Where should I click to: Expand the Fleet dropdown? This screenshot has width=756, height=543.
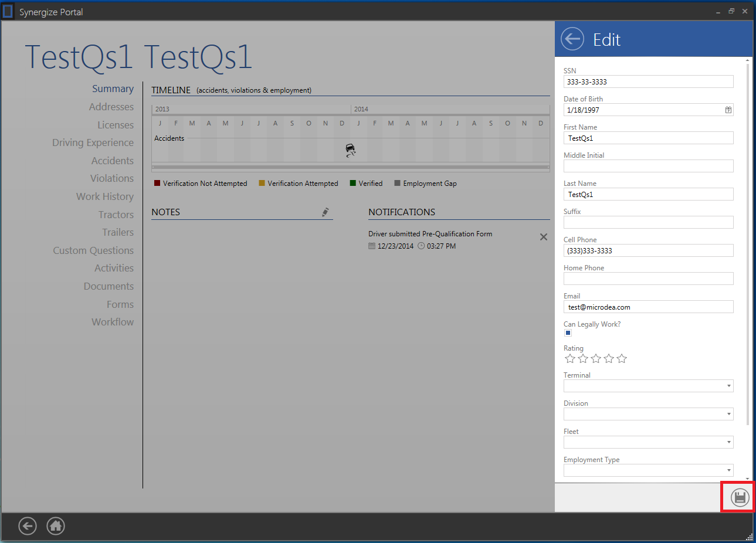coord(729,442)
